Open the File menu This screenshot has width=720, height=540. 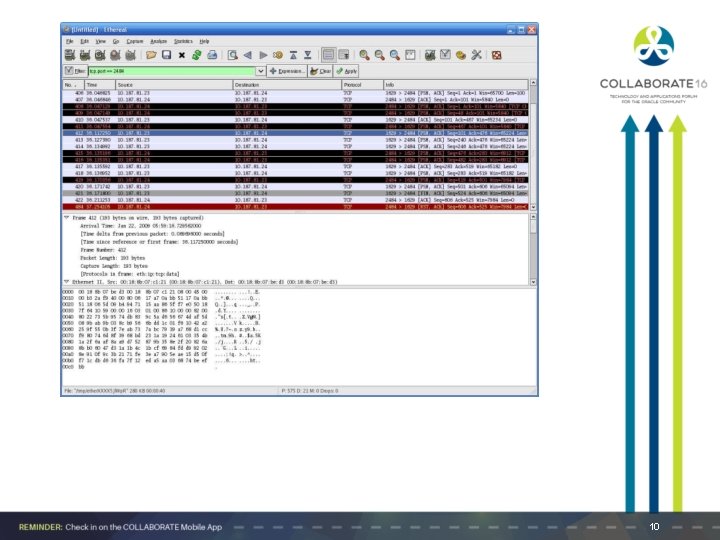(70, 41)
